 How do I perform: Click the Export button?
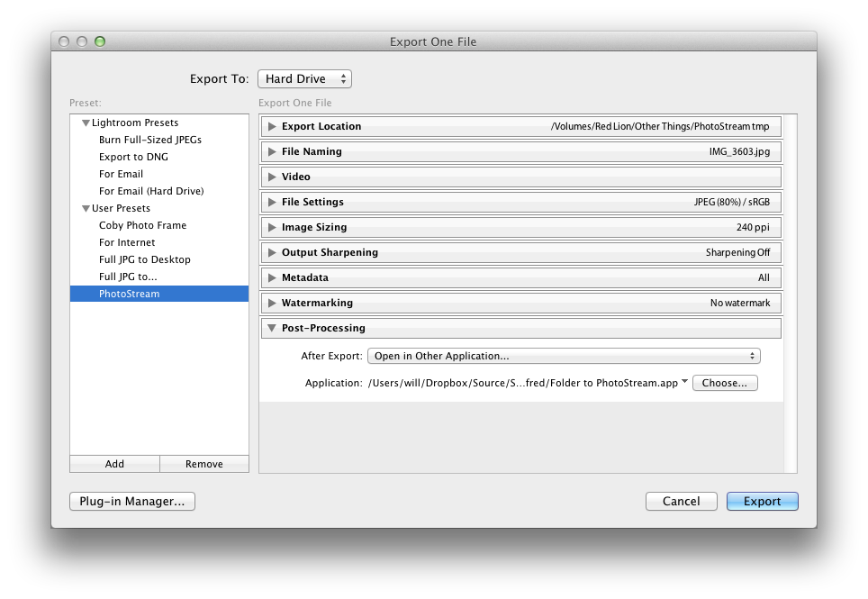762,502
